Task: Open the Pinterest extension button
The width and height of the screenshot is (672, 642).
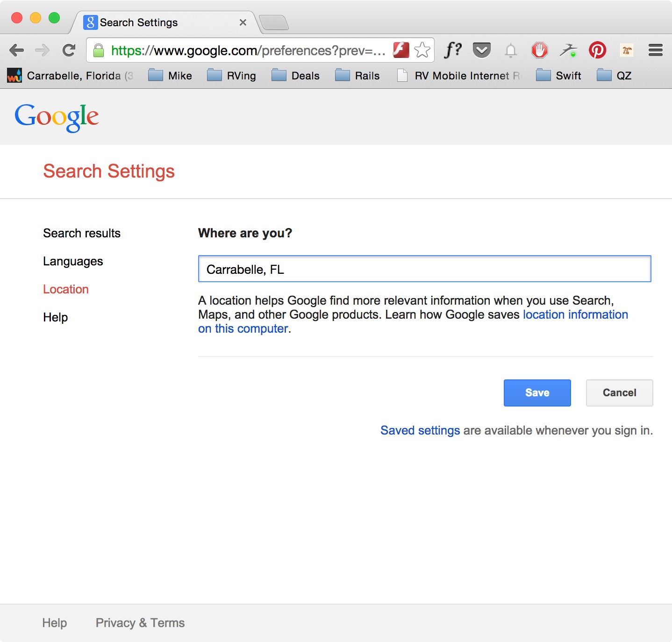Action: point(598,50)
